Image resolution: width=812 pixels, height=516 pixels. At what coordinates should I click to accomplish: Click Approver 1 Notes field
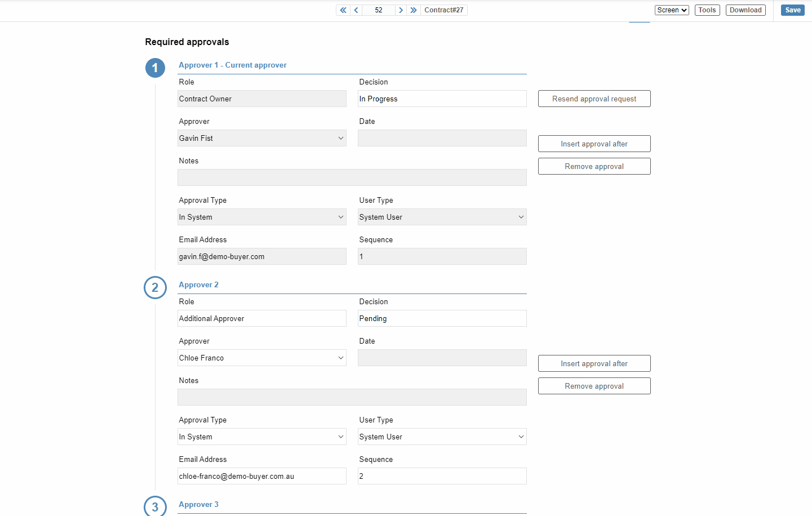tap(352, 177)
